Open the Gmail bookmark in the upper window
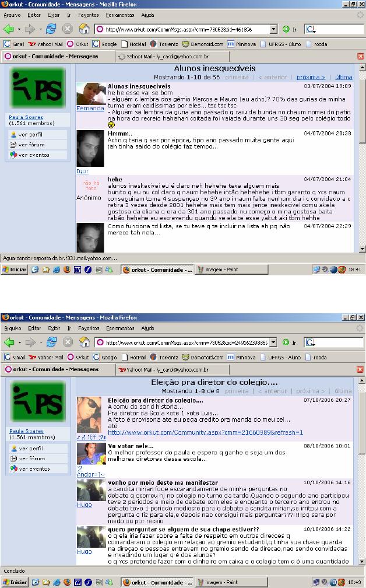 pos(15,44)
